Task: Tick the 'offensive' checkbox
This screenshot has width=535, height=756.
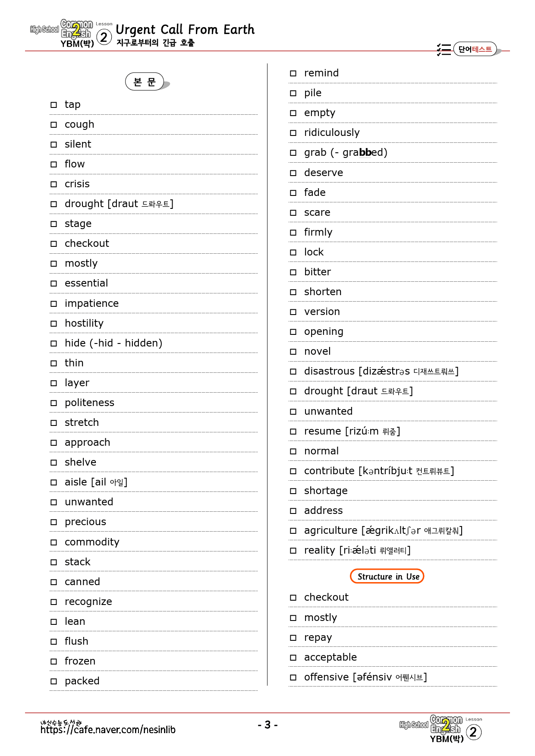Action: tap(293, 677)
